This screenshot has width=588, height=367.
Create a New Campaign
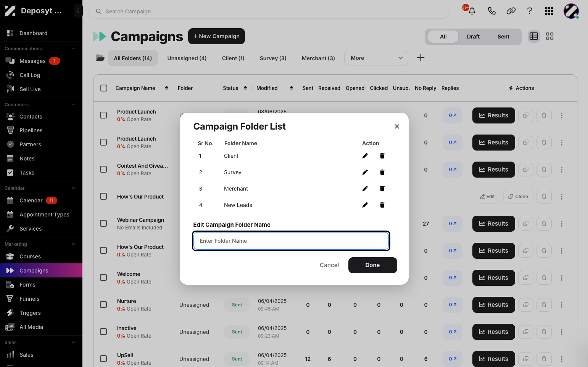click(x=216, y=36)
